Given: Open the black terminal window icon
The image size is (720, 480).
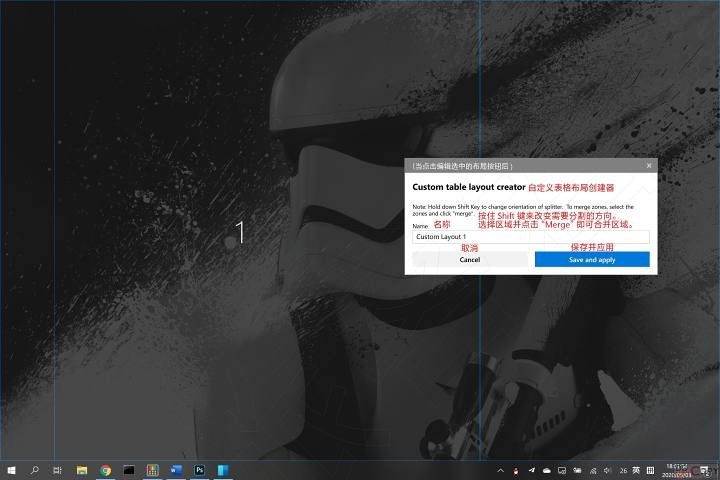Looking at the screenshot, I should point(129,470).
